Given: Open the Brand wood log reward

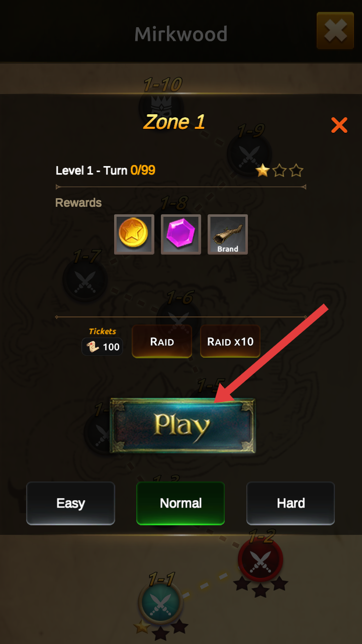Looking at the screenshot, I should (x=228, y=234).
